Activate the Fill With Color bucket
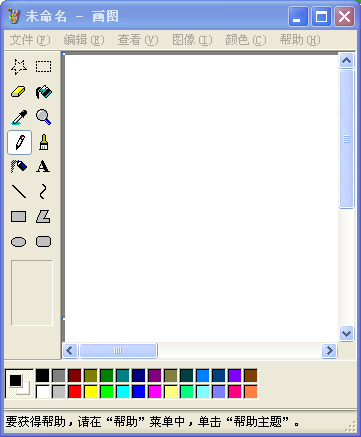The height and width of the screenshot is (437, 361). pyautogui.click(x=44, y=92)
